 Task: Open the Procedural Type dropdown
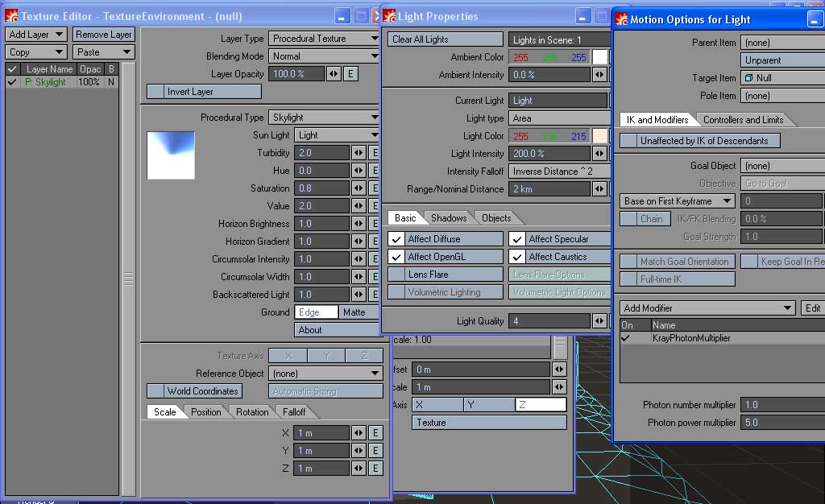pos(337,118)
